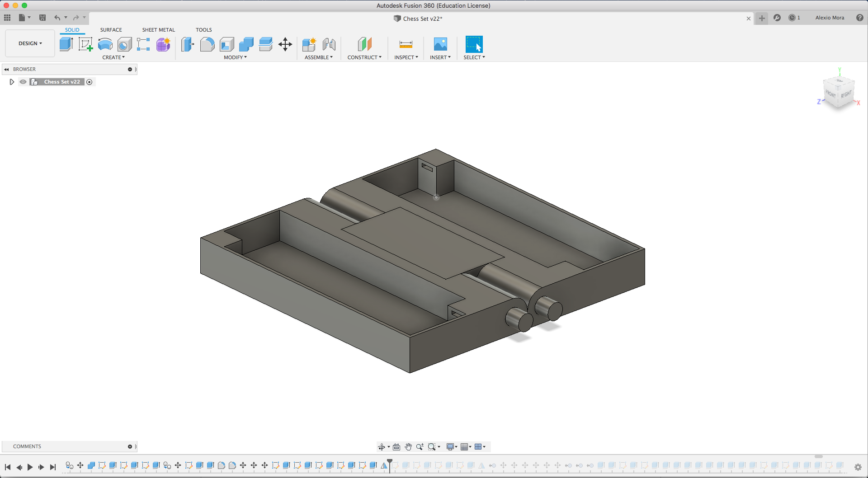Click the Offset Face icon

[266, 44]
